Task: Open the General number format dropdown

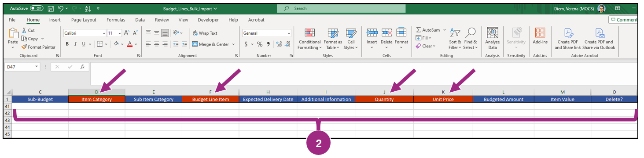Action: [267, 33]
